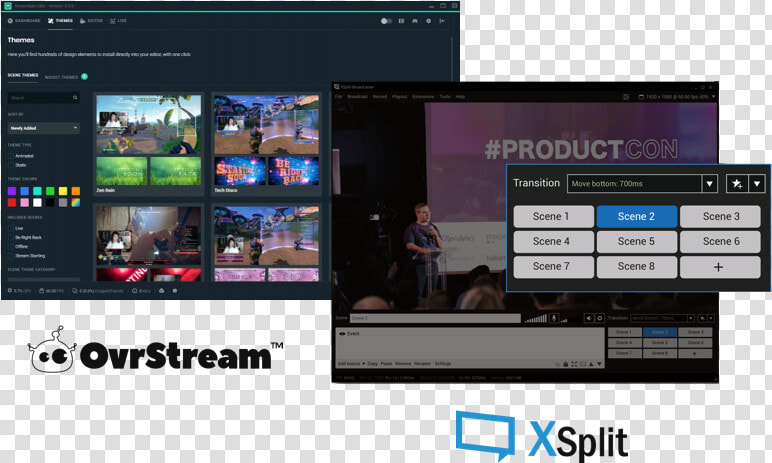The width and height of the screenshot is (772, 463).
Task: Select large Scene 1 button in callout
Action: click(553, 217)
